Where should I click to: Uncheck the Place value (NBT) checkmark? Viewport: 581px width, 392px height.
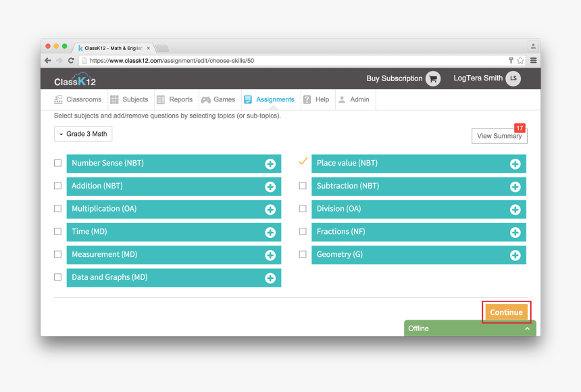[x=303, y=162]
